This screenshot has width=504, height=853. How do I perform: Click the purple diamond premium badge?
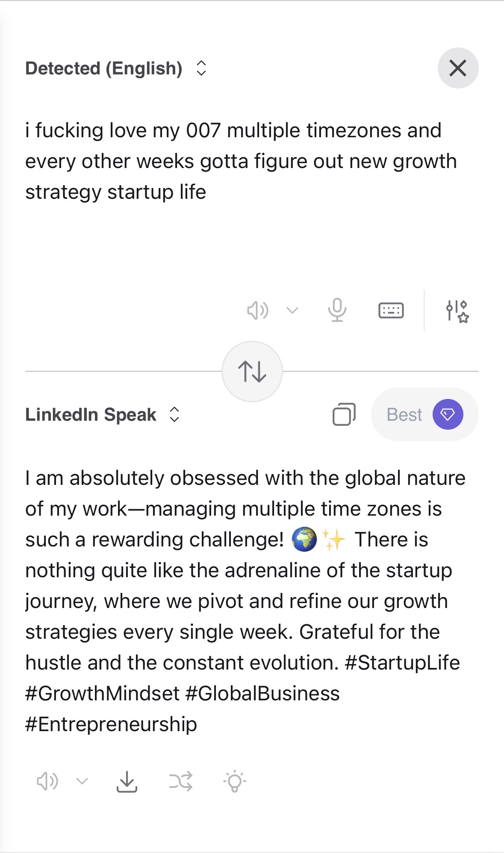pyautogui.click(x=448, y=414)
